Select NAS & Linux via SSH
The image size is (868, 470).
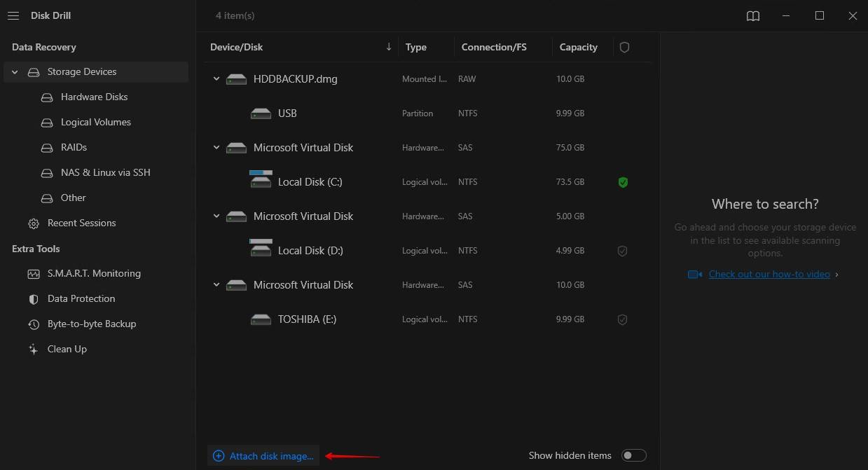tap(106, 173)
